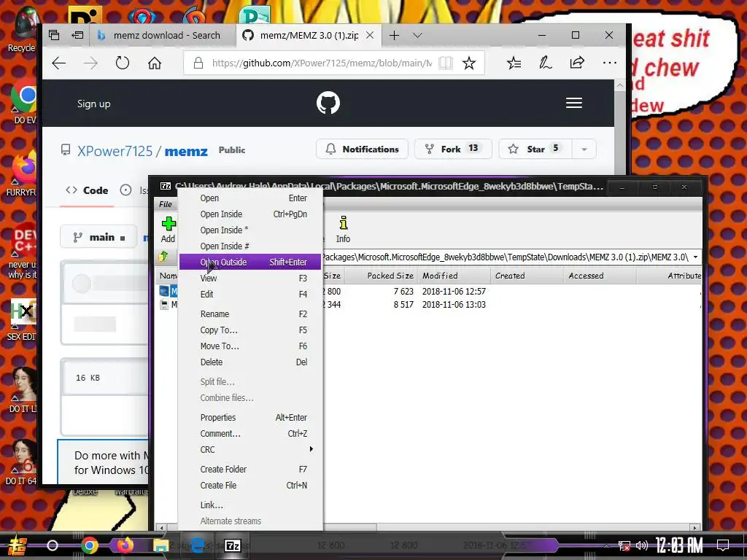This screenshot has width=747, height=560.
Task: Go to the Edge home page icon
Action: pos(155,63)
